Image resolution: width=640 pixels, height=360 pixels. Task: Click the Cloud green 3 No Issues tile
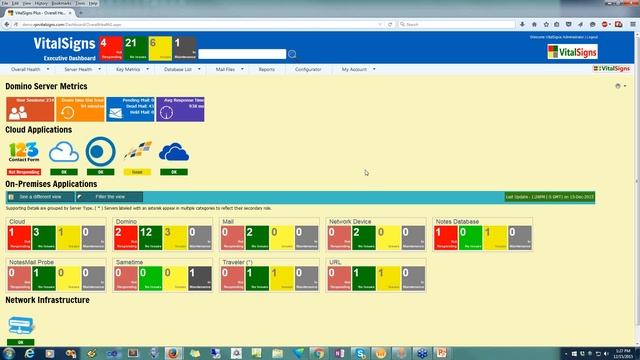coord(44,238)
